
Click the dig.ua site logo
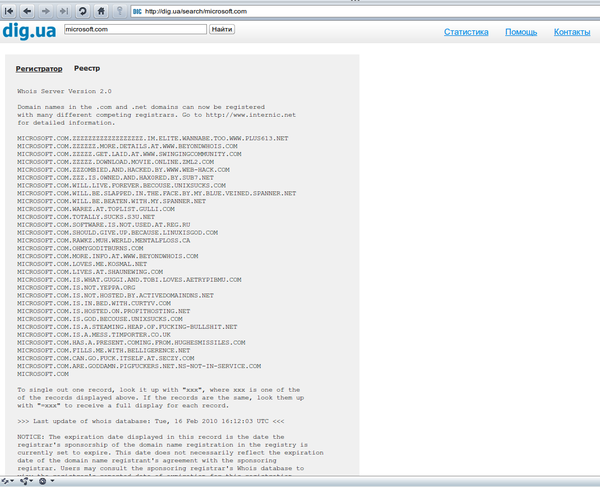click(29, 31)
